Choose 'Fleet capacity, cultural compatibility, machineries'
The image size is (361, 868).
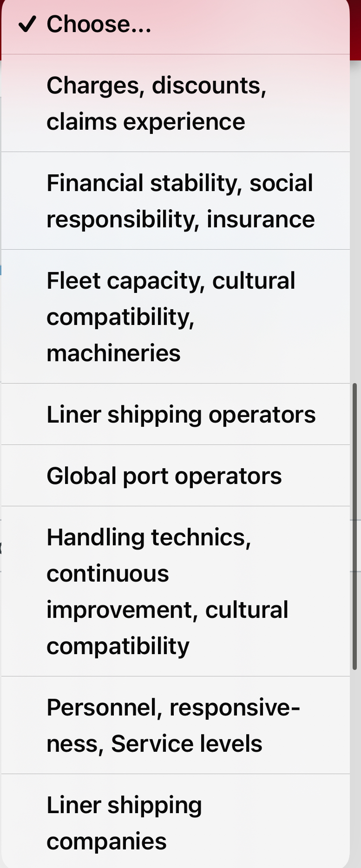176,317
